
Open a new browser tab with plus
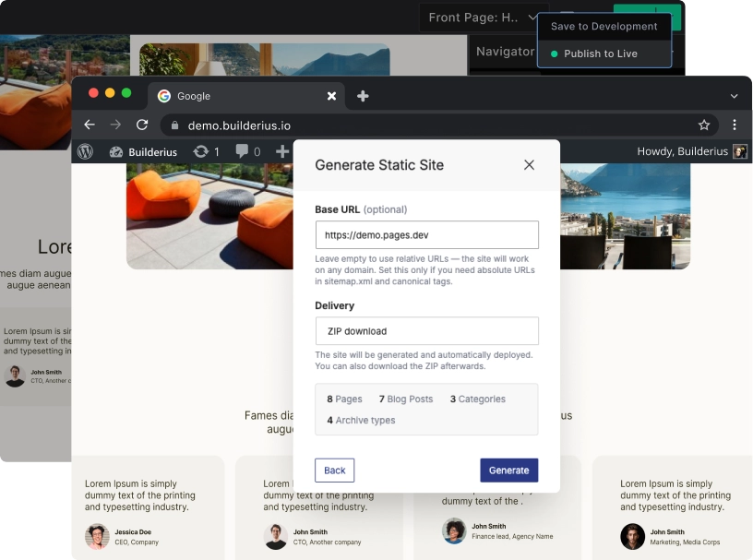click(363, 96)
